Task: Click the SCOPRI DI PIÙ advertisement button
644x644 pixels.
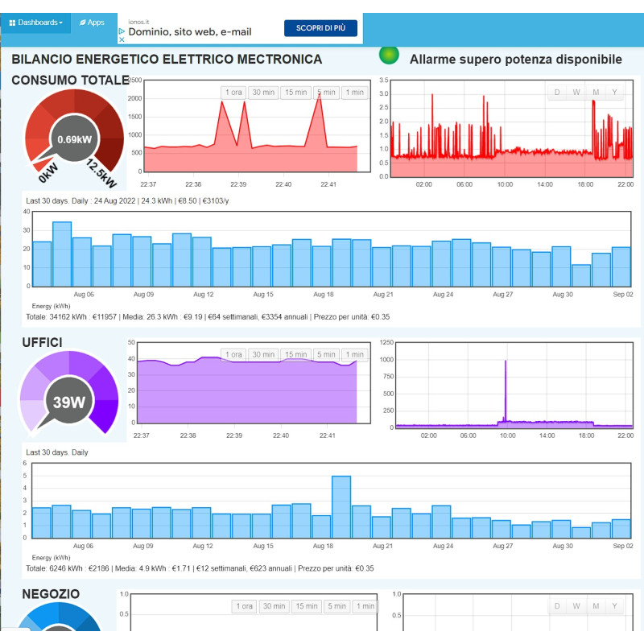Action: (321, 27)
